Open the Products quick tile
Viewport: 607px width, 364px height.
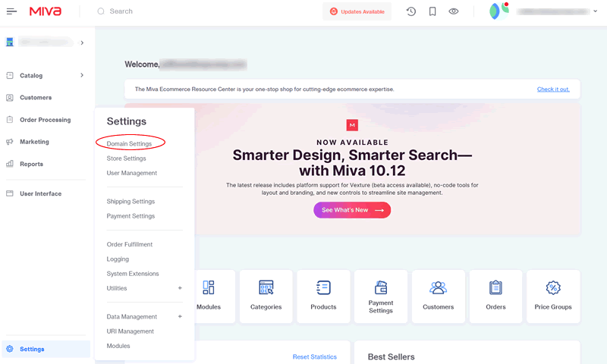tap(323, 297)
